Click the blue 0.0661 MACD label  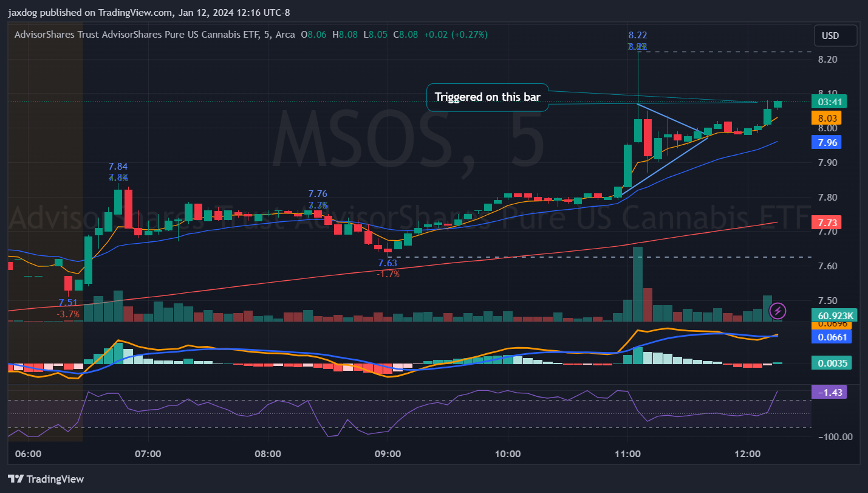click(x=831, y=336)
